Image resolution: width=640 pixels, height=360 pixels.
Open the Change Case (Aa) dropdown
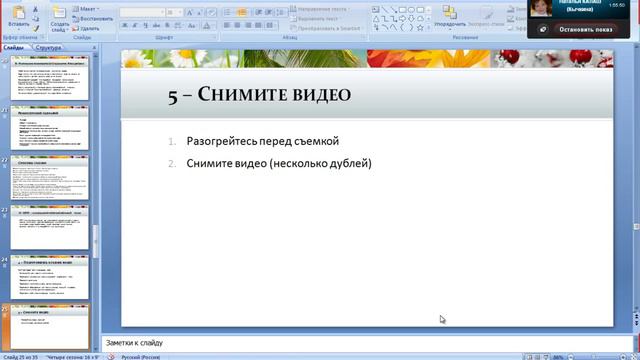click(x=192, y=26)
